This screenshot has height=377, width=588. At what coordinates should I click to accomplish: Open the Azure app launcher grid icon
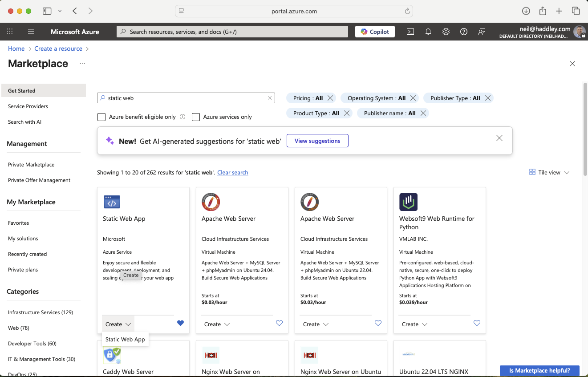[10, 32]
